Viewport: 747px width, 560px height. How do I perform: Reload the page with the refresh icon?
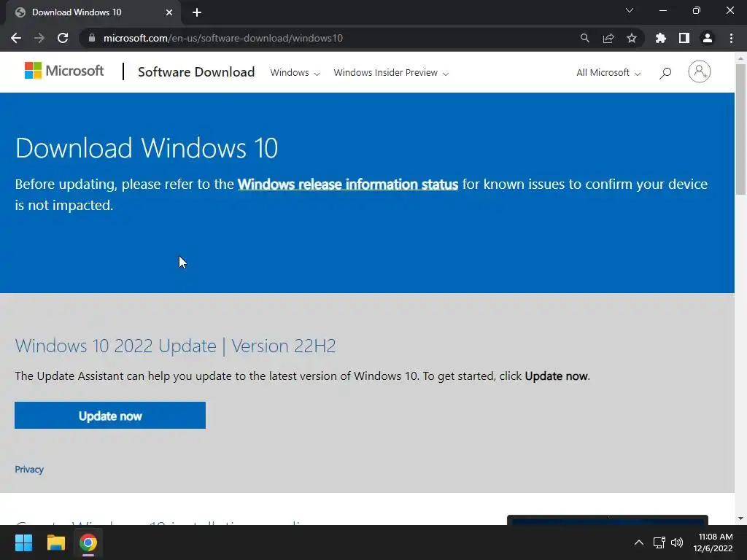(x=63, y=38)
